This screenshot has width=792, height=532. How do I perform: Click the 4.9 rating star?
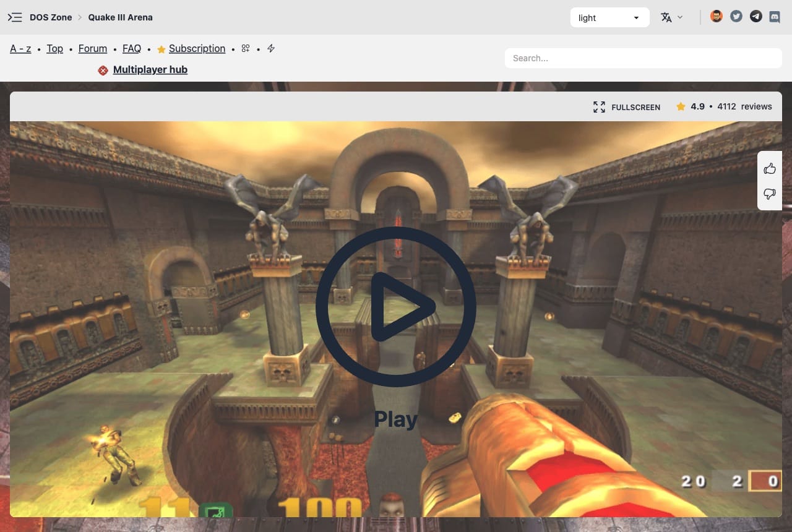click(x=681, y=106)
